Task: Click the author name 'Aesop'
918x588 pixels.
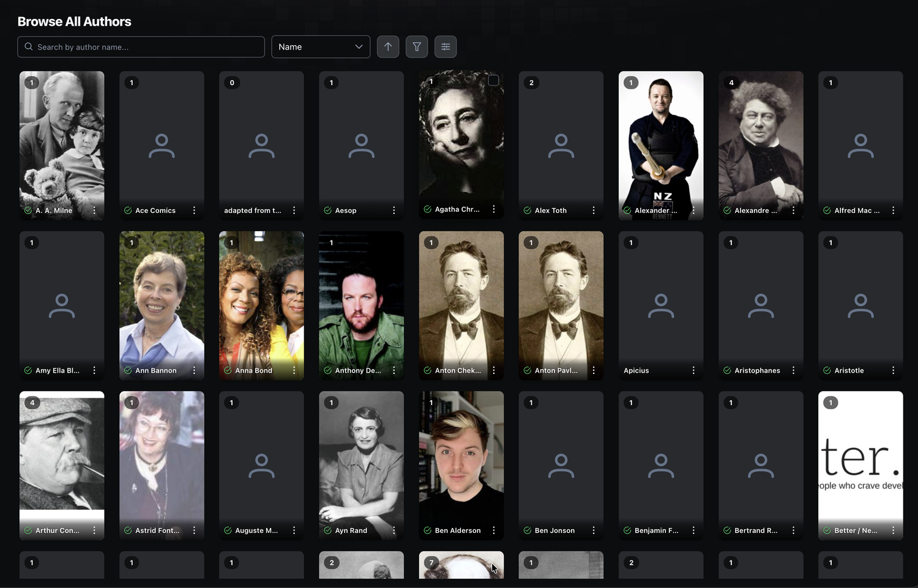Action: [346, 210]
